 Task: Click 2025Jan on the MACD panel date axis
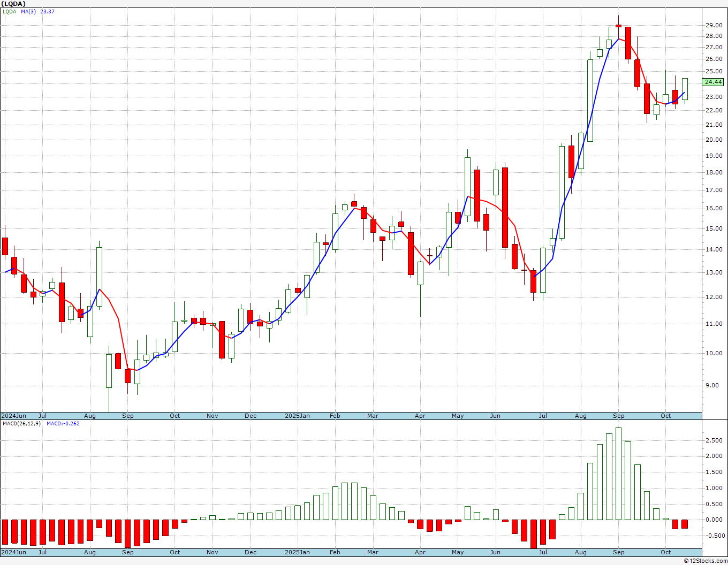coord(297,552)
